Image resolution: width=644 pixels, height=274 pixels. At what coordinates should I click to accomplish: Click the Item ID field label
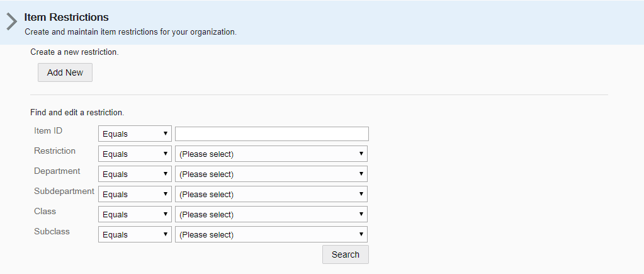[x=48, y=130]
